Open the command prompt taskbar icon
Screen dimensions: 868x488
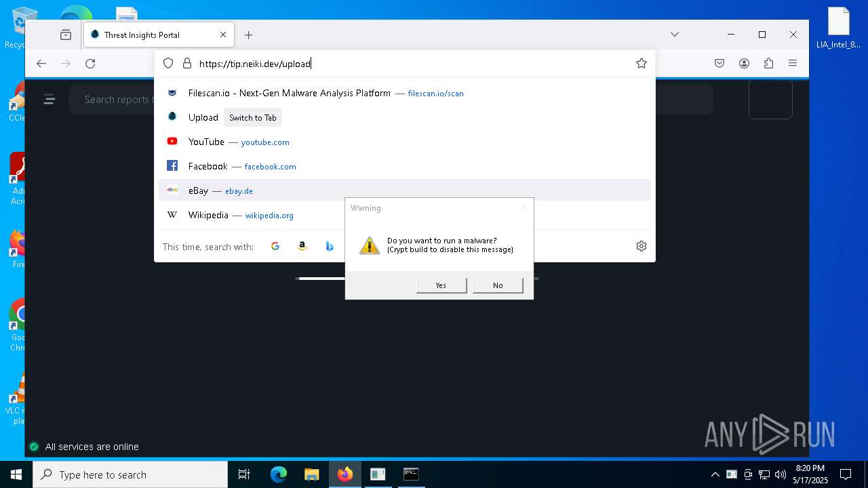click(x=411, y=474)
